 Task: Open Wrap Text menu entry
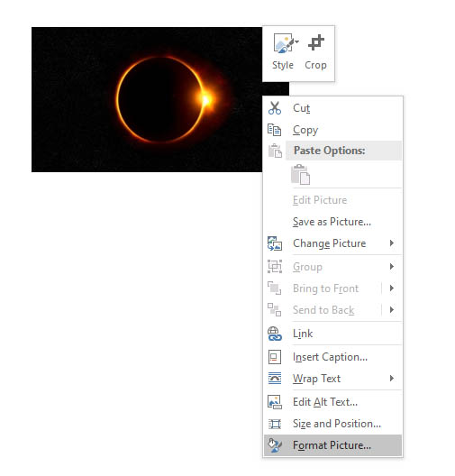pos(332,379)
